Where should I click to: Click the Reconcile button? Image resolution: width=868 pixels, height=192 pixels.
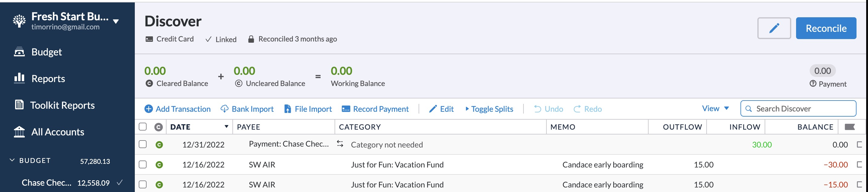[x=826, y=28]
